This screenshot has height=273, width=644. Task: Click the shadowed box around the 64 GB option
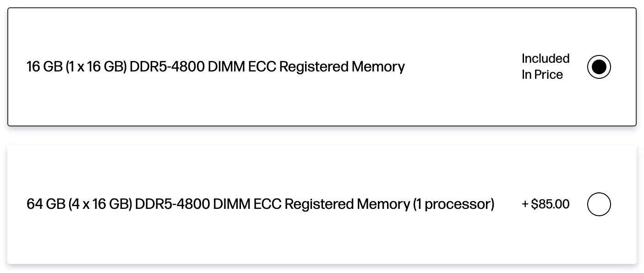(322, 204)
